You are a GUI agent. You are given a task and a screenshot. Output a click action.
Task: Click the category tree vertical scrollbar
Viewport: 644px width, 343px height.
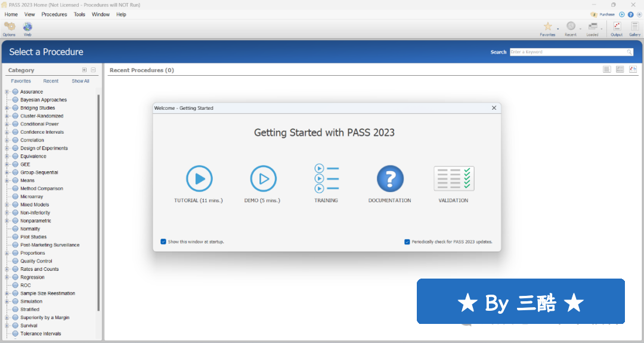(x=98, y=202)
